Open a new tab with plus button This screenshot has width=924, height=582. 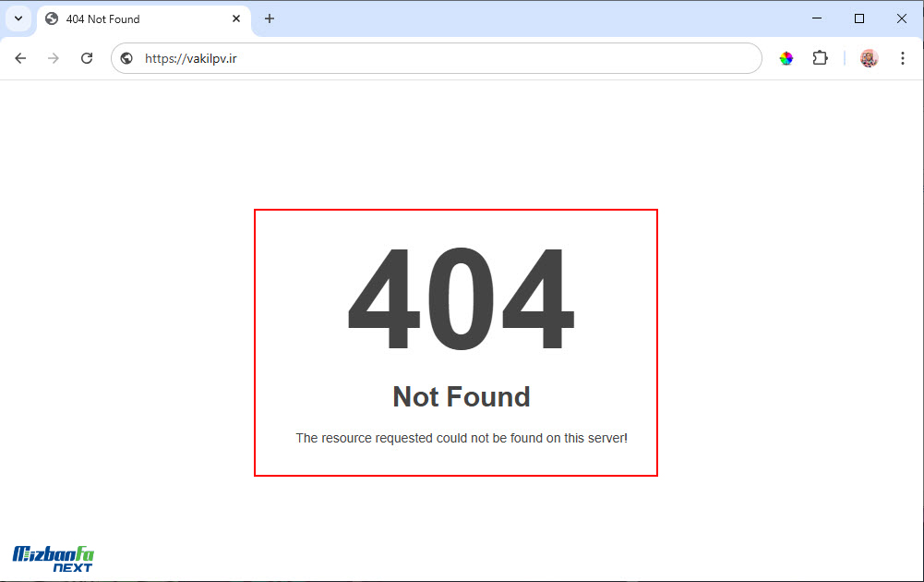[x=270, y=18]
